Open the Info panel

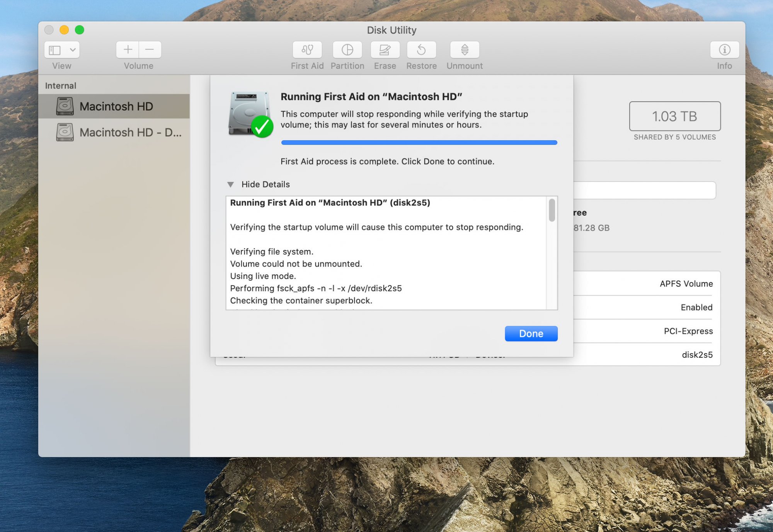[724, 50]
